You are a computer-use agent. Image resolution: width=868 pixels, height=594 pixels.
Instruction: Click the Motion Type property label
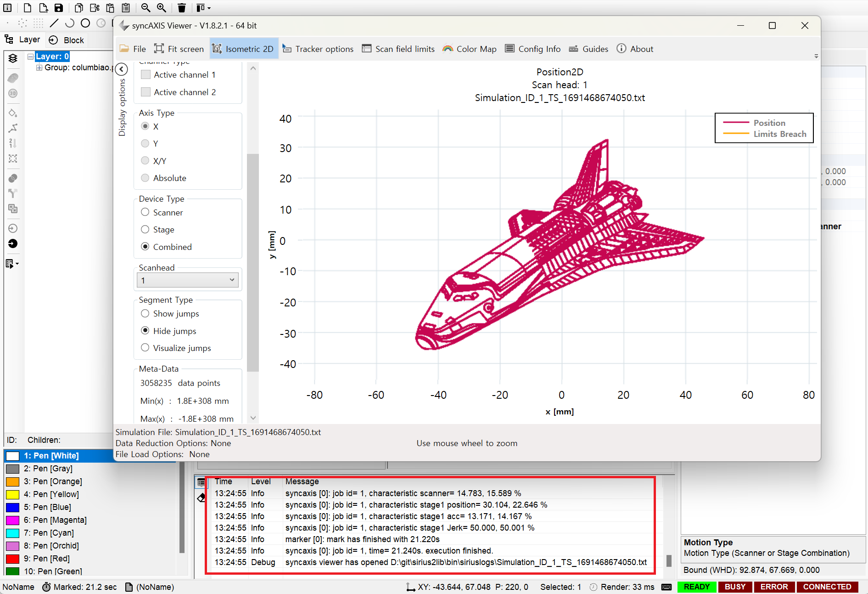point(708,542)
